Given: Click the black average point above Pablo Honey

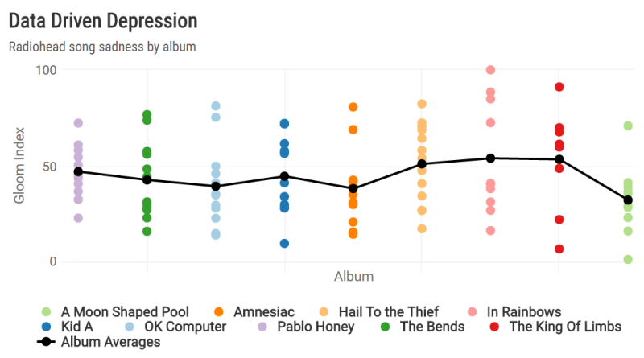Looking at the screenshot, I should 78,171.
